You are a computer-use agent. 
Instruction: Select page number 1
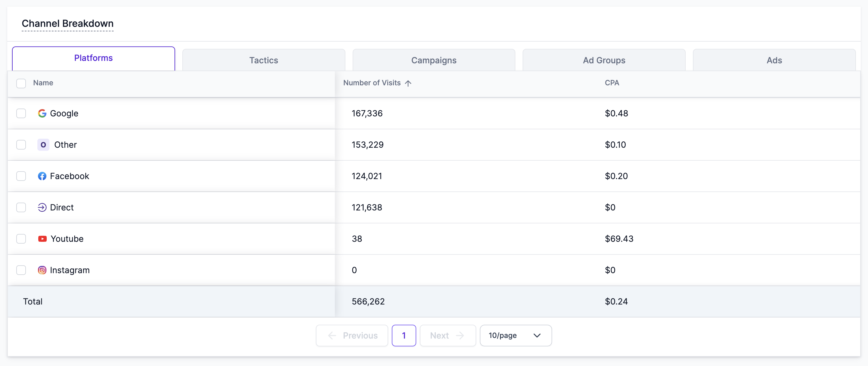[x=404, y=335]
